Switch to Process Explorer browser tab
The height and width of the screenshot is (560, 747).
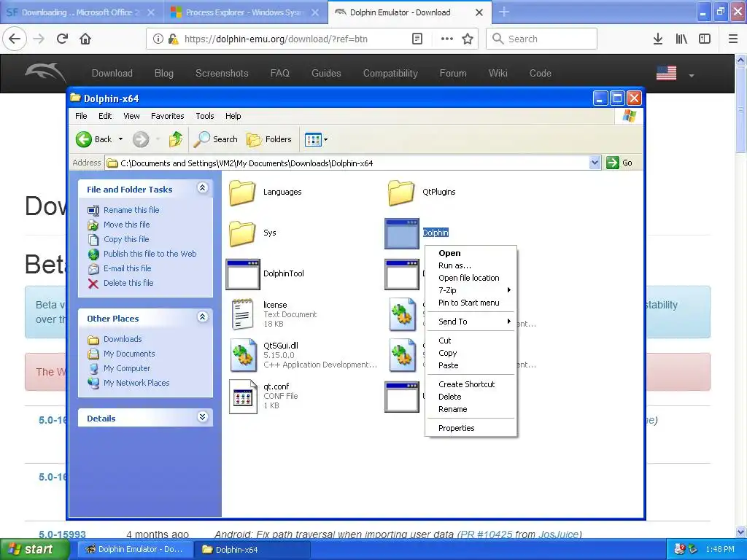(x=246, y=12)
